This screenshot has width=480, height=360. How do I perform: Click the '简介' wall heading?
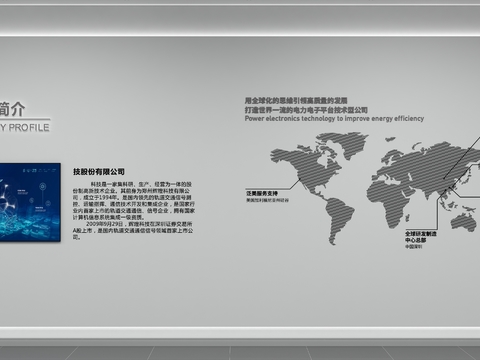pos(12,109)
